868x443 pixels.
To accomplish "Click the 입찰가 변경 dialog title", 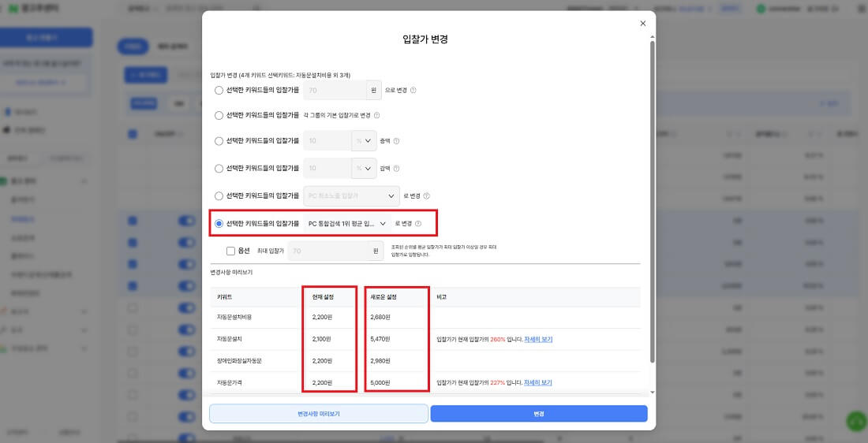I will click(425, 39).
